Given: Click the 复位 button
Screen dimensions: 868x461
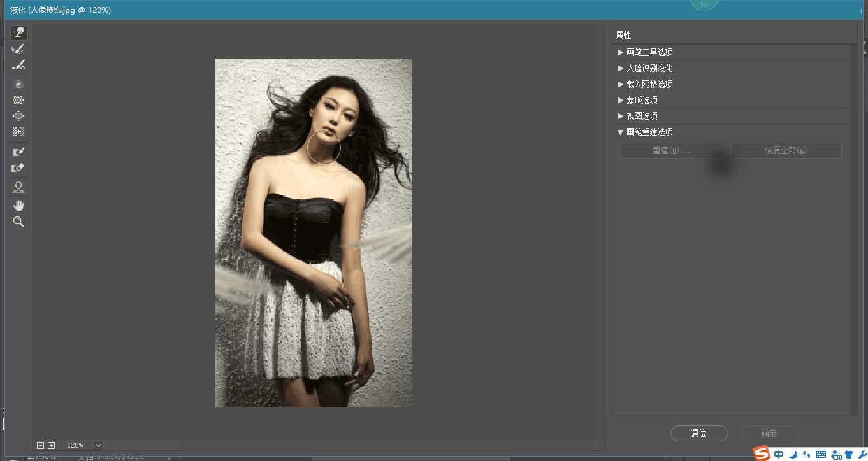Looking at the screenshot, I should click(x=699, y=433).
